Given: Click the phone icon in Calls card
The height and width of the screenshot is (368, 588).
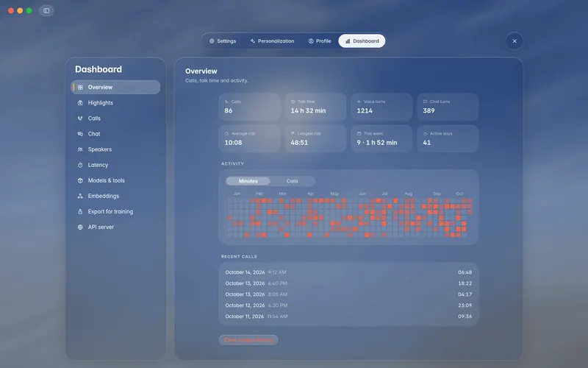Looking at the screenshot, I should 227,102.
